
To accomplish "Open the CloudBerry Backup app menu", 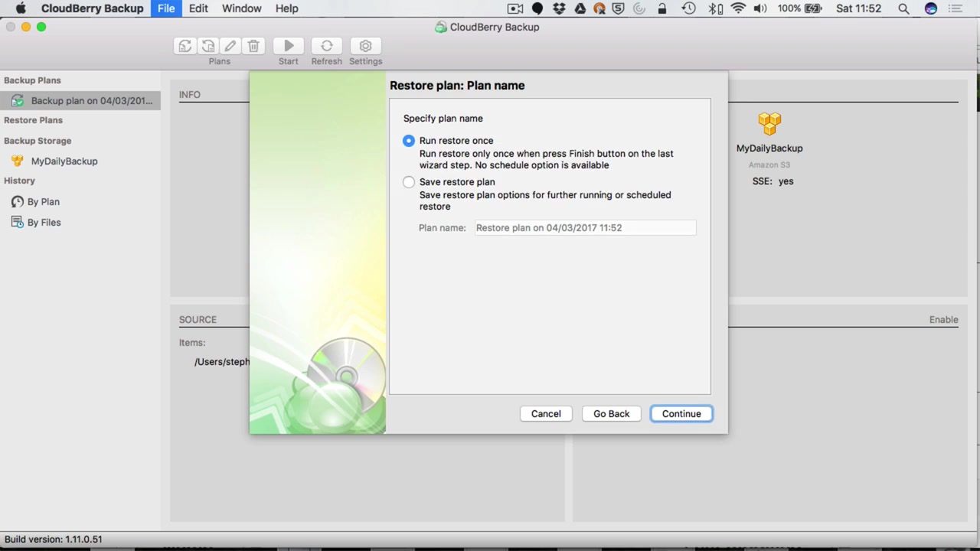I will [x=92, y=8].
